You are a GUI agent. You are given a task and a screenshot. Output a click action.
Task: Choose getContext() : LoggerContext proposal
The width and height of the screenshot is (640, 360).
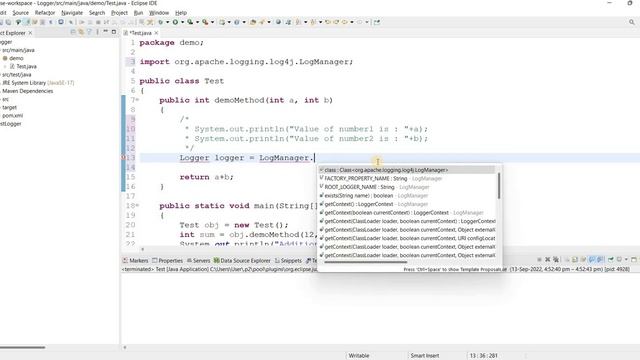407,204
